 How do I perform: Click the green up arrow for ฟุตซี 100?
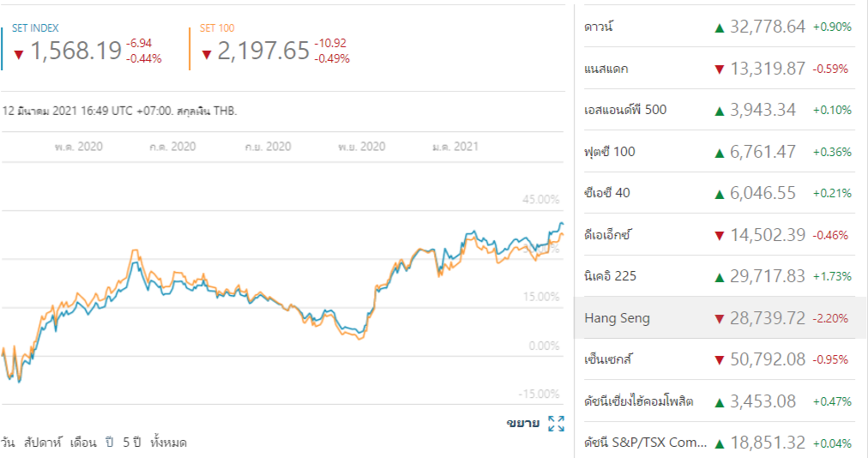[x=719, y=153]
